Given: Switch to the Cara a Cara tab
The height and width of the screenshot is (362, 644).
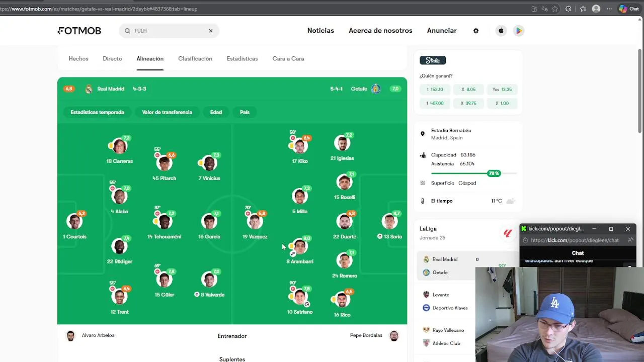Looking at the screenshot, I should click(x=288, y=59).
